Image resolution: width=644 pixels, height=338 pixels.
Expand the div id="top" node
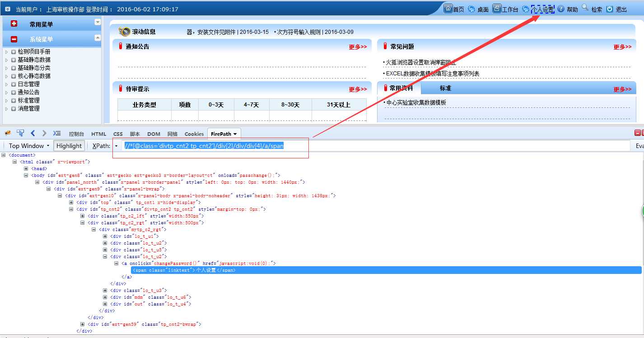[x=71, y=203]
